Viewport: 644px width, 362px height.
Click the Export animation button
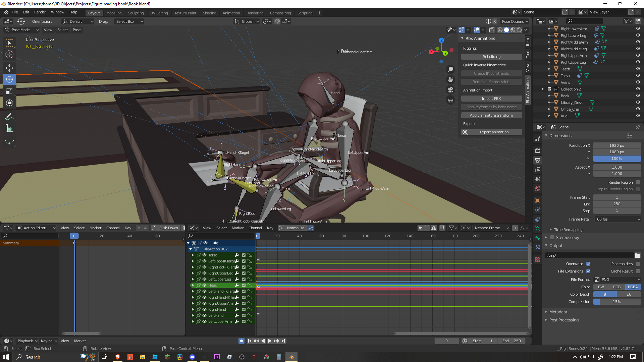491,132
